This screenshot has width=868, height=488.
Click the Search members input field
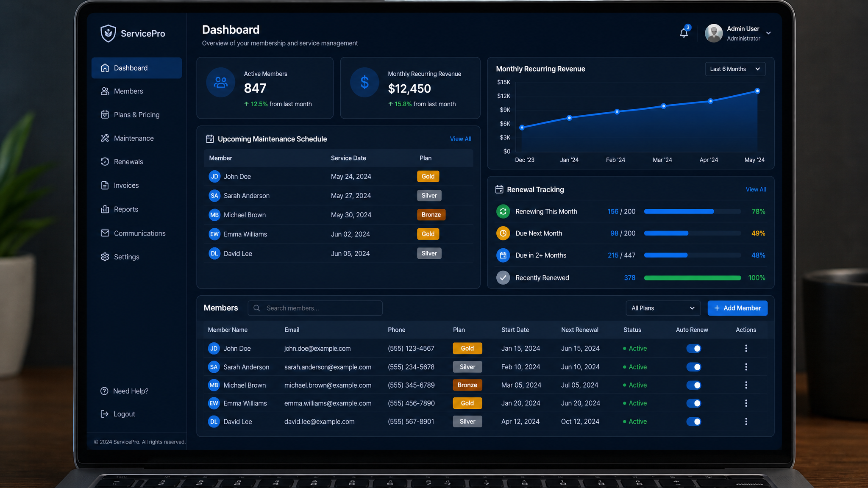(x=315, y=308)
